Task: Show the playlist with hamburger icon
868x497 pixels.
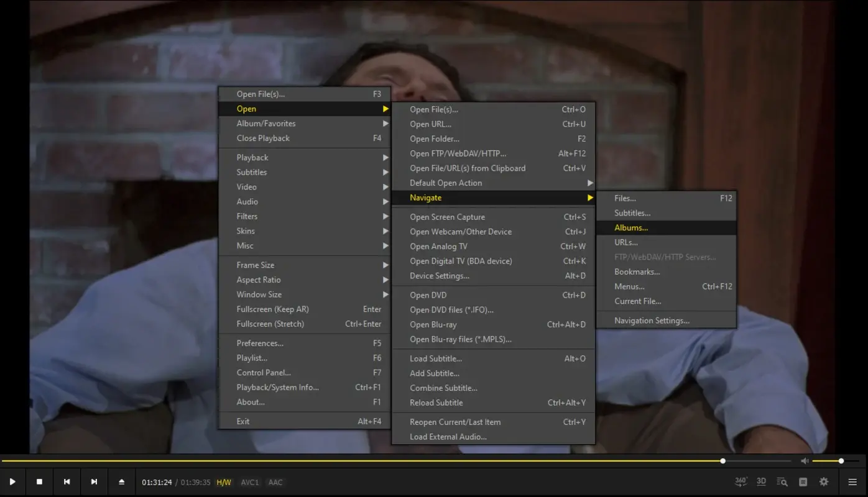Action: click(x=852, y=481)
